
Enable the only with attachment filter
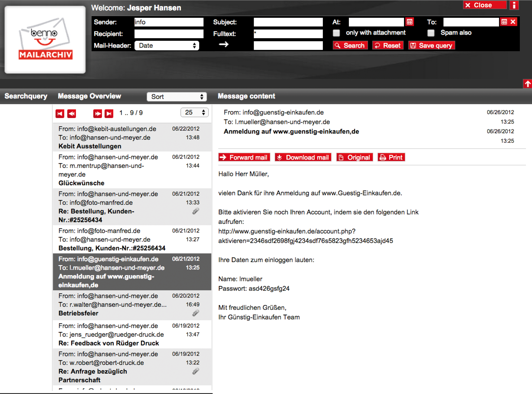click(x=336, y=33)
